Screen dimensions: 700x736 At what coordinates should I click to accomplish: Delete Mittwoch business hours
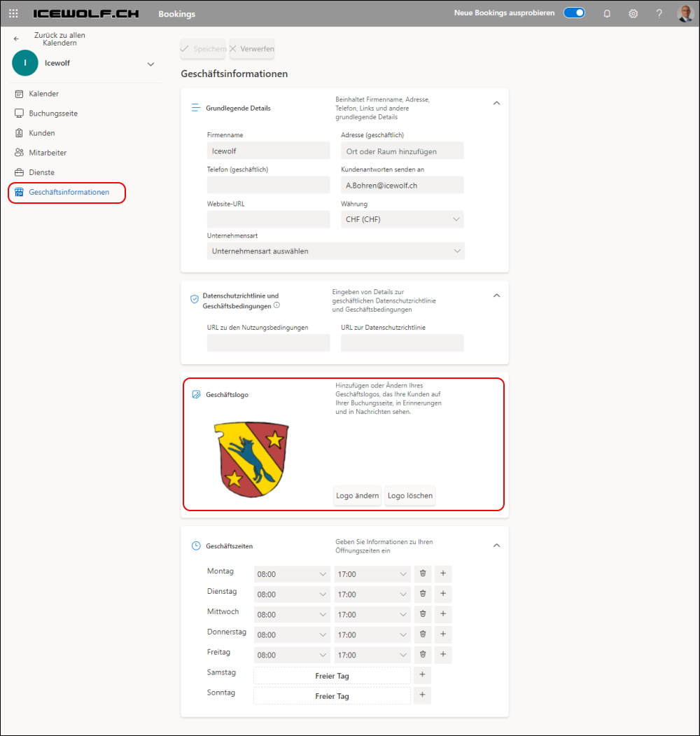coord(423,613)
